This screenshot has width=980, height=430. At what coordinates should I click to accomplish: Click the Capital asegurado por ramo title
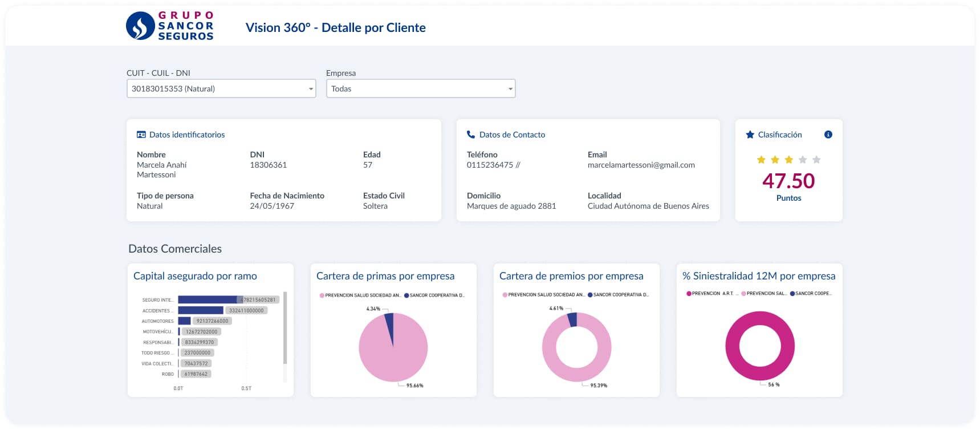195,276
